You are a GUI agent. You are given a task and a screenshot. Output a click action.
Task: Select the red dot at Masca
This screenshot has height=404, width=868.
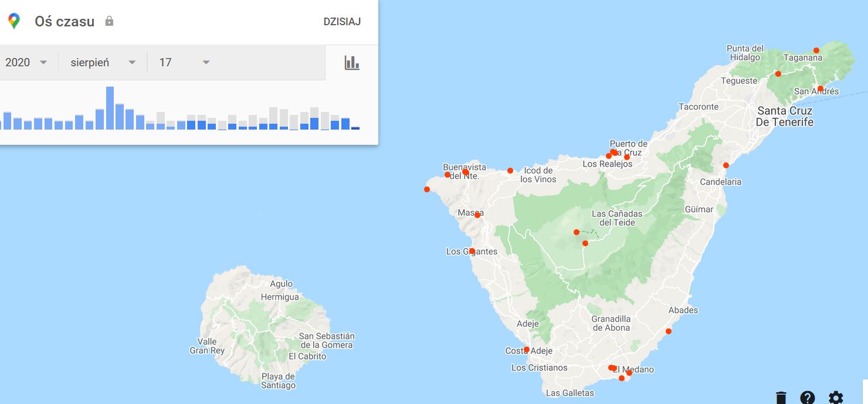point(477,215)
